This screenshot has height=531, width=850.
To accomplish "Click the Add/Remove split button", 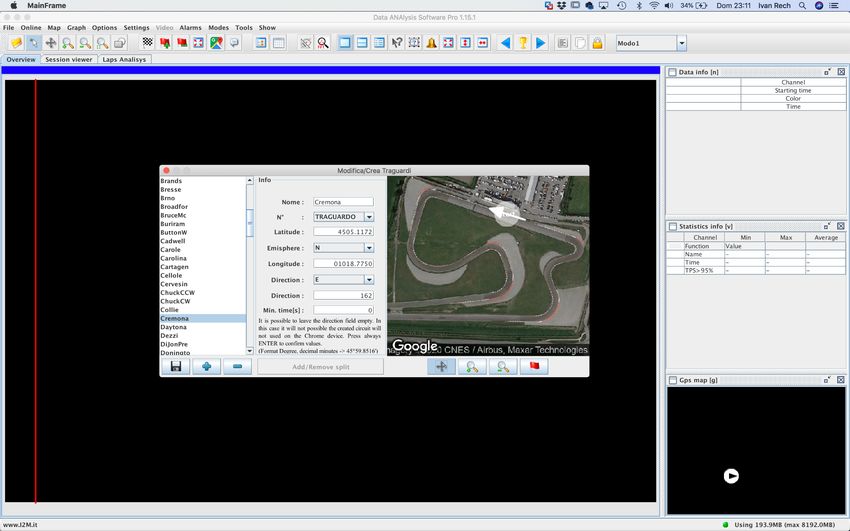I will click(x=320, y=367).
